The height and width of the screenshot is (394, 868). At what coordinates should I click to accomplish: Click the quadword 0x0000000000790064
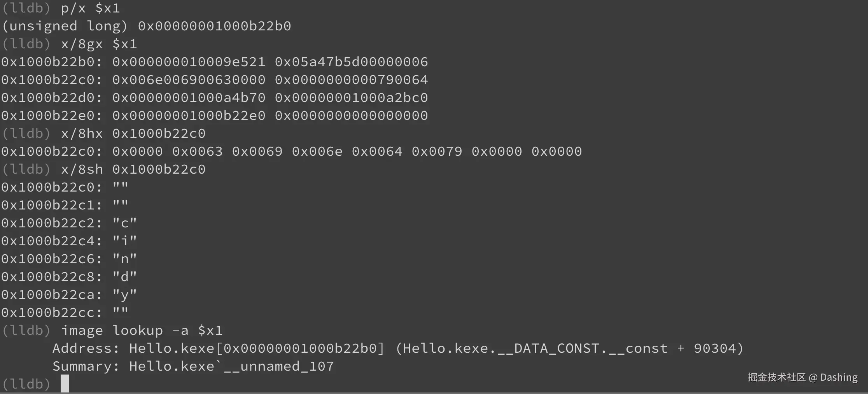pos(351,80)
